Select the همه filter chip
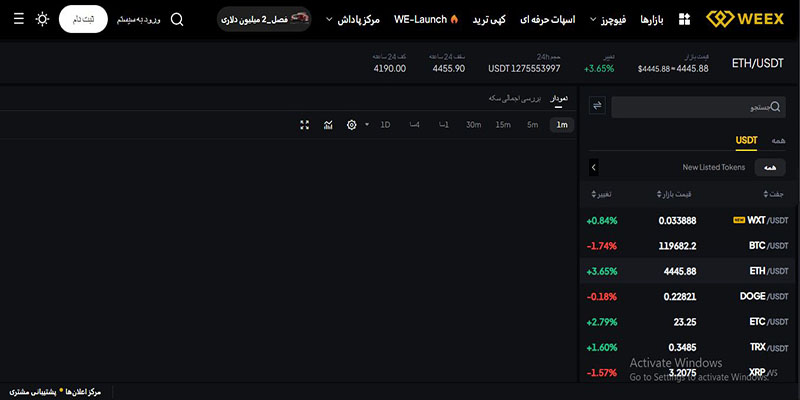Image resolution: width=800 pixels, height=400 pixels. point(770,167)
